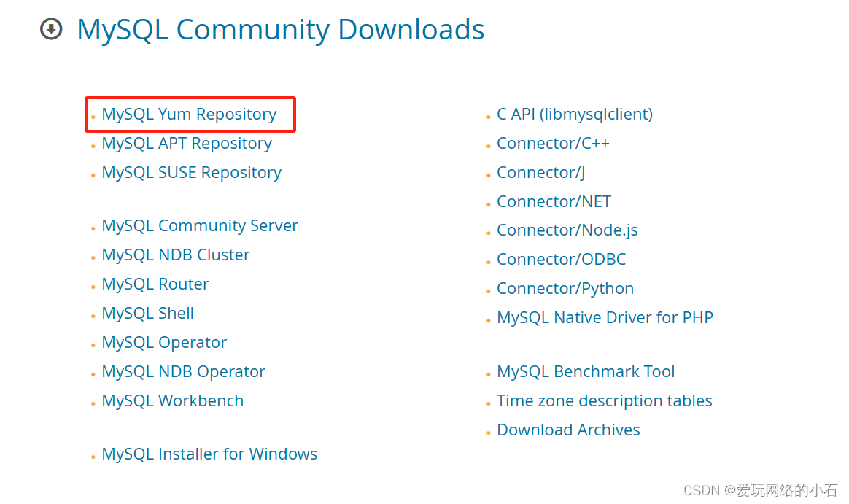This screenshot has height=504, width=849.
Task: Follow the MySQL Operator link
Action: point(164,343)
